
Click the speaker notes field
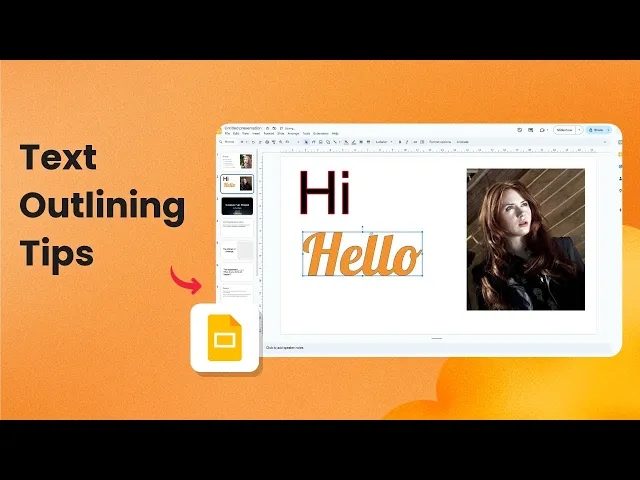437,348
